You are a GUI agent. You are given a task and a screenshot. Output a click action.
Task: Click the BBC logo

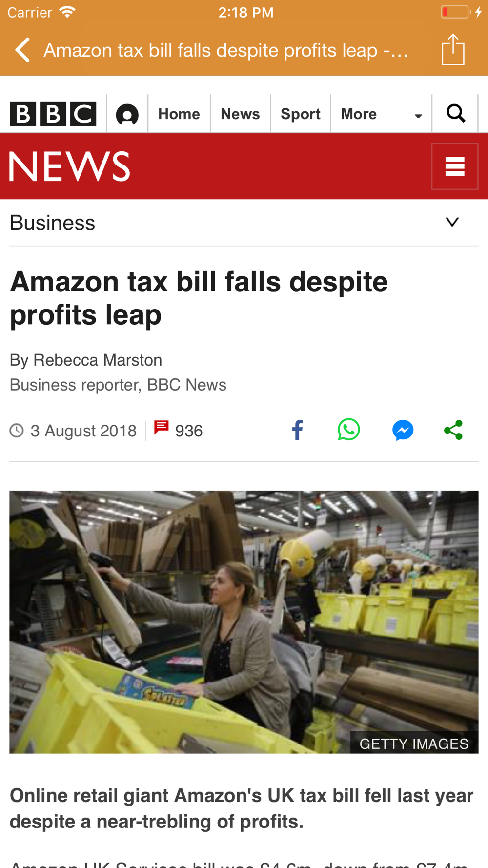point(53,114)
